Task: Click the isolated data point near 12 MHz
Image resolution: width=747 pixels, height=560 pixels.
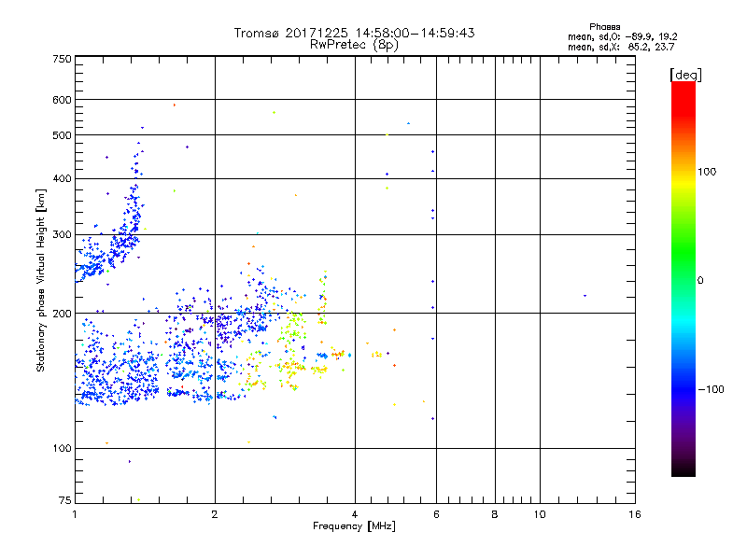Action: [585, 296]
